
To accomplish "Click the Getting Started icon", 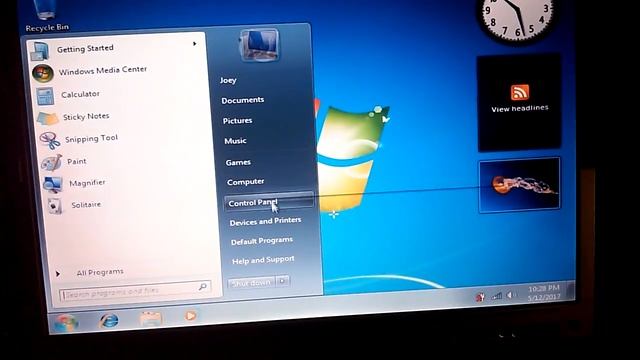I will click(x=40, y=51).
